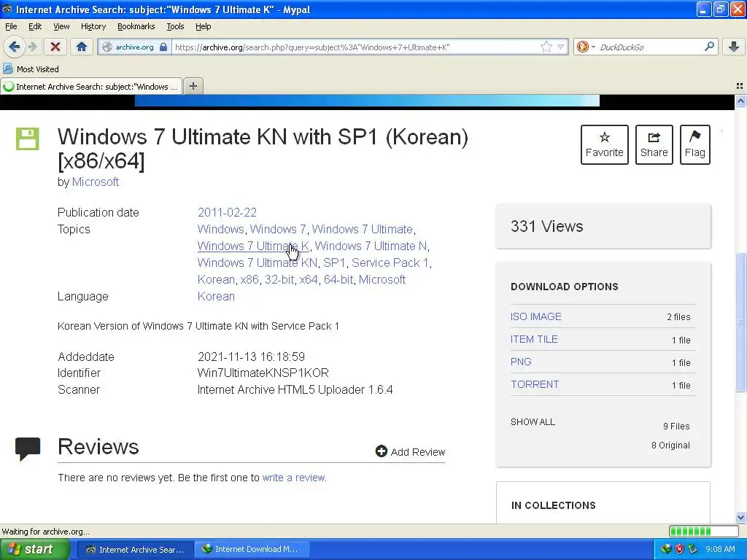The image size is (747, 560).
Task: Click the DuckDuckGo search field
Action: [x=650, y=47]
